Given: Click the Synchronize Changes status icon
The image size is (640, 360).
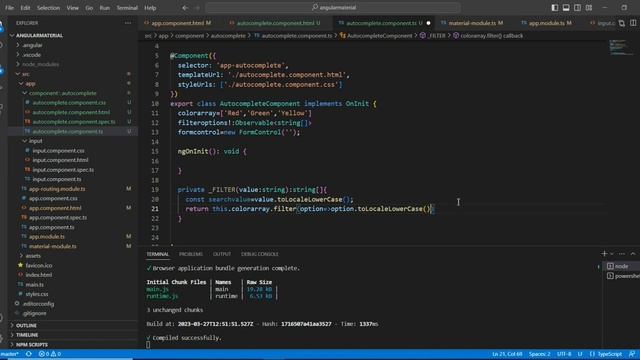Looking at the screenshot, I should tap(29, 354).
